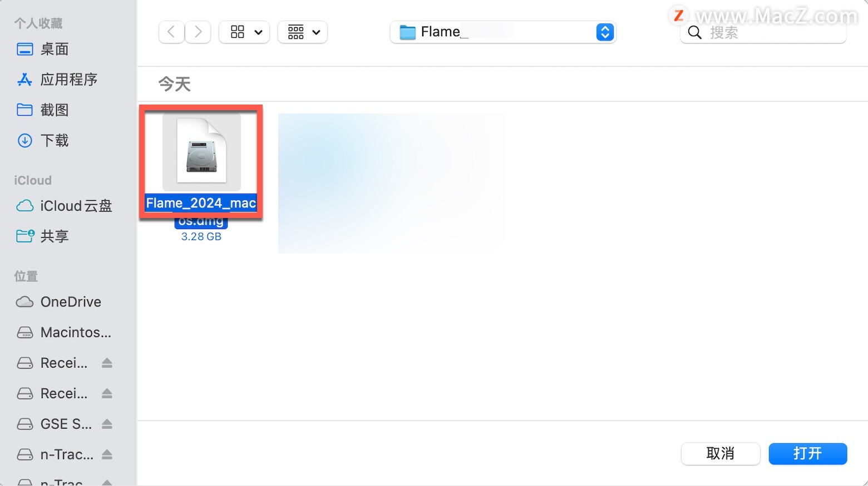Image resolution: width=868 pixels, height=486 pixels.
Task: Select the GSE S... volume
Action: pyautogui.click(x=66, y=424)
